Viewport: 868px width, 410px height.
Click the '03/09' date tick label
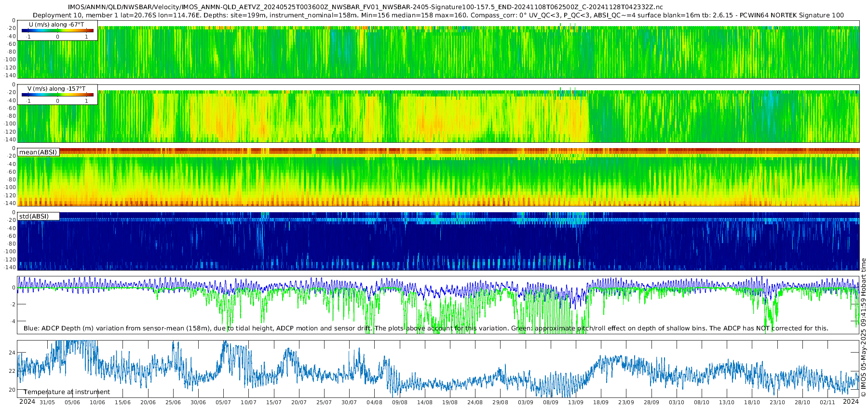pos(526,402)
